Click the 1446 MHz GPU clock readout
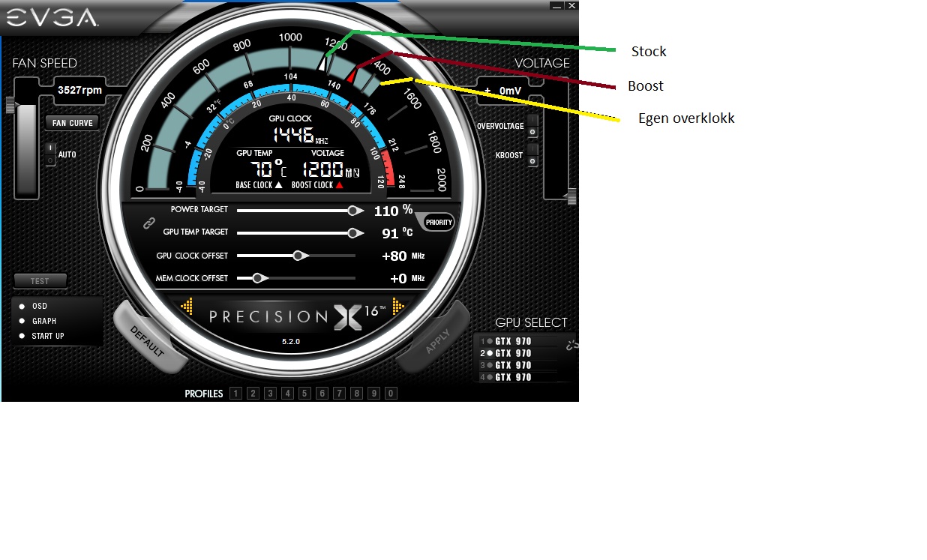 point(299,136)
